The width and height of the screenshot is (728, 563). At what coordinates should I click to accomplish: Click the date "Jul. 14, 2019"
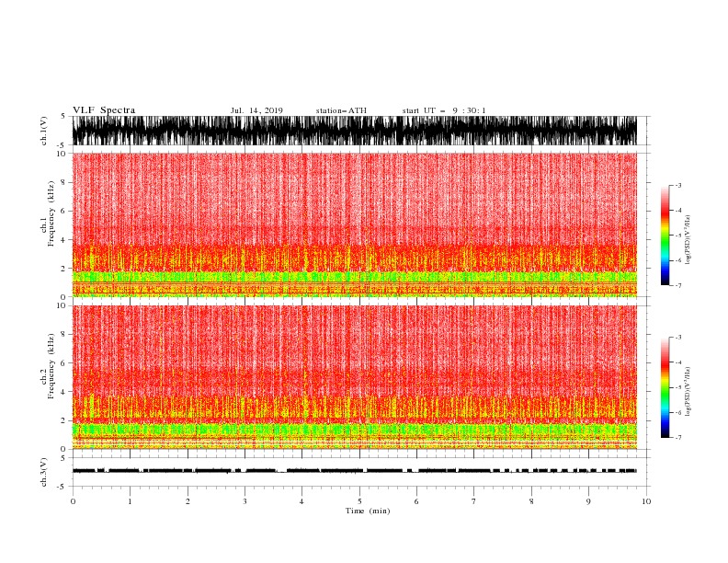[x=256, y=110]
